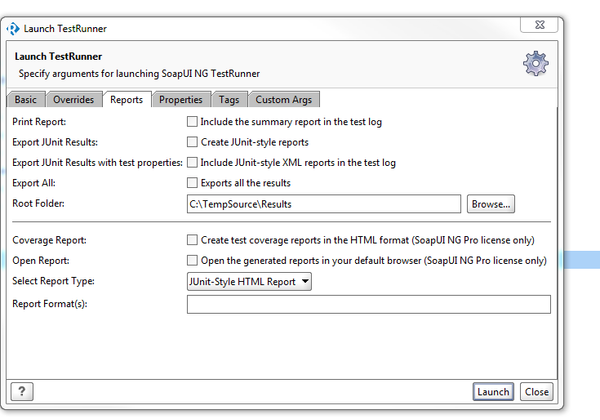Enable summary report in test log
Image resolution: width=600 pixels, height=420 pixels.
[x=192, y=122]
